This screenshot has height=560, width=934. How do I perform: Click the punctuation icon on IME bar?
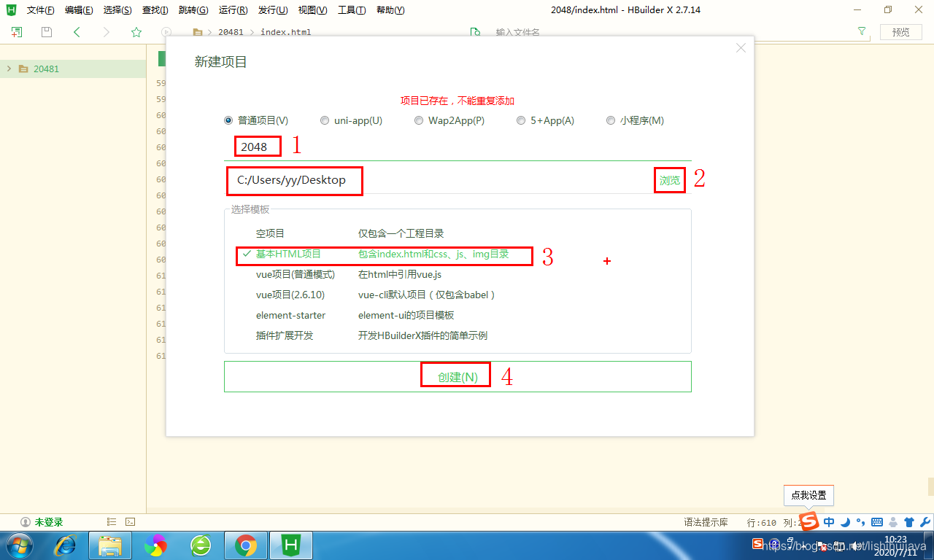(860, 522)
